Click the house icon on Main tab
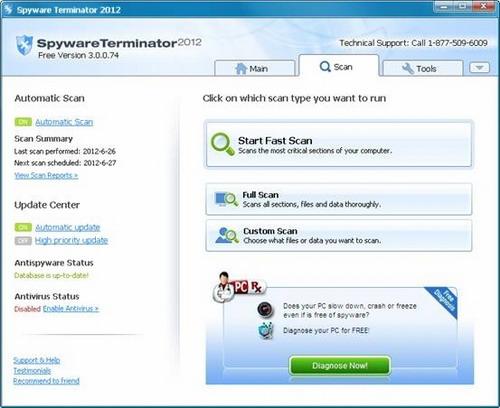The image size is (500, 408). pos(241,68)
